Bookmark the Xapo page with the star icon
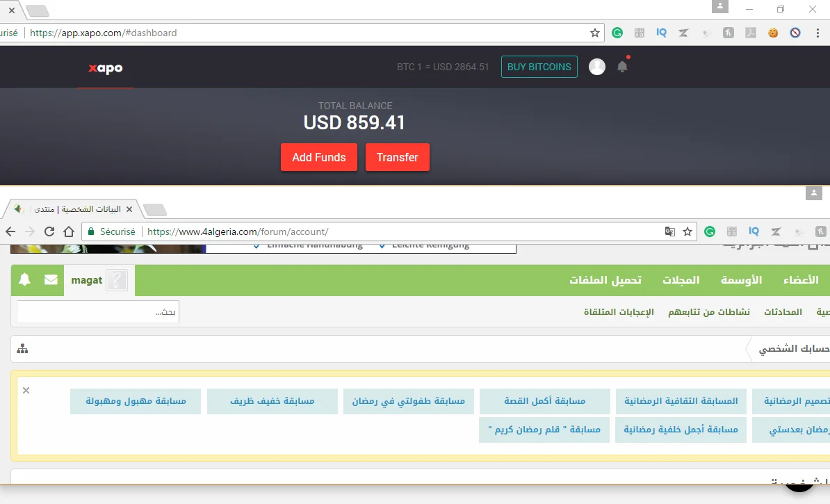 pos(595,33)
